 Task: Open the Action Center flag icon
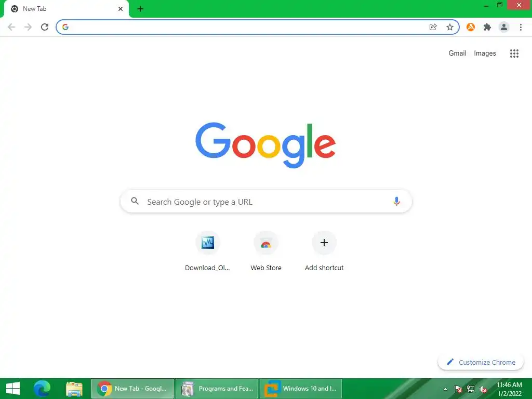click(458, 389)
